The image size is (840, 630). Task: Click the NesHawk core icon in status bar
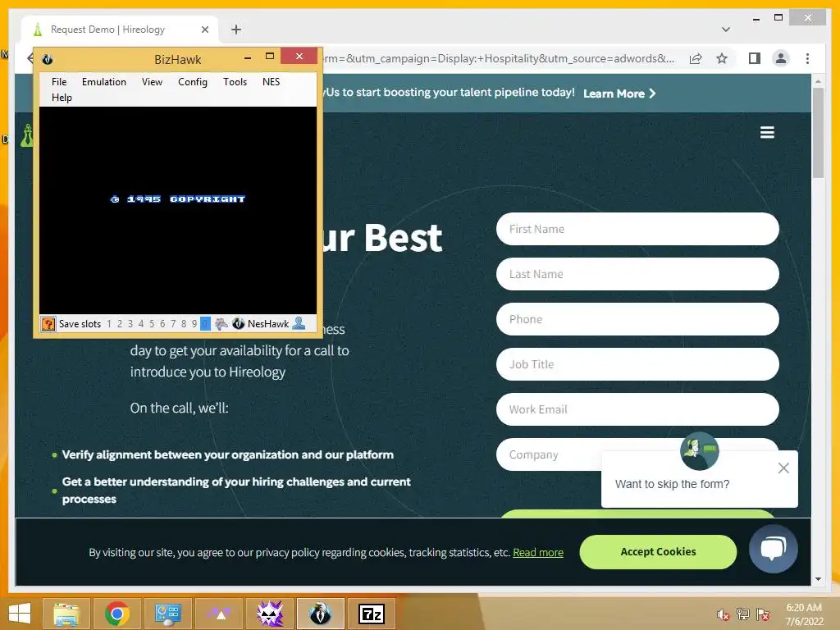pos(239,323)
